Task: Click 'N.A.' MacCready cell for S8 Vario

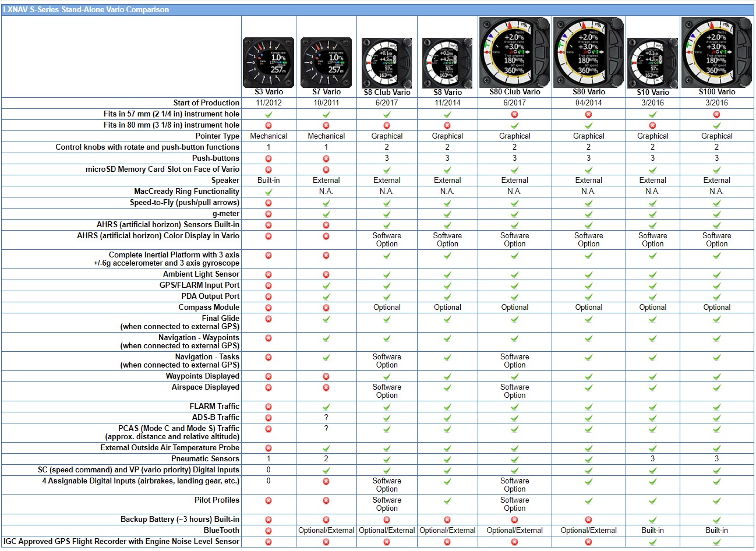Action: [x=447, y=192]
